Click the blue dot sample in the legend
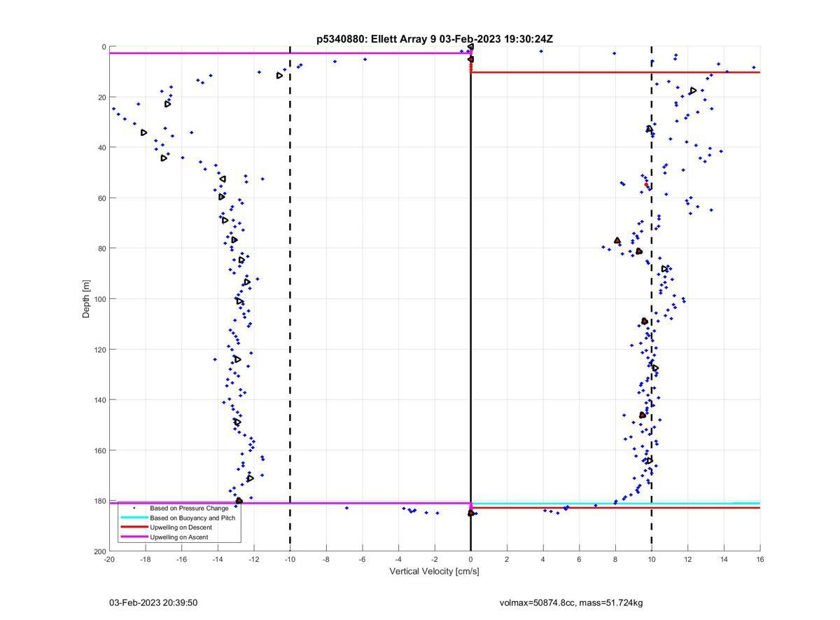840x620 pixels. click(134, 508)
